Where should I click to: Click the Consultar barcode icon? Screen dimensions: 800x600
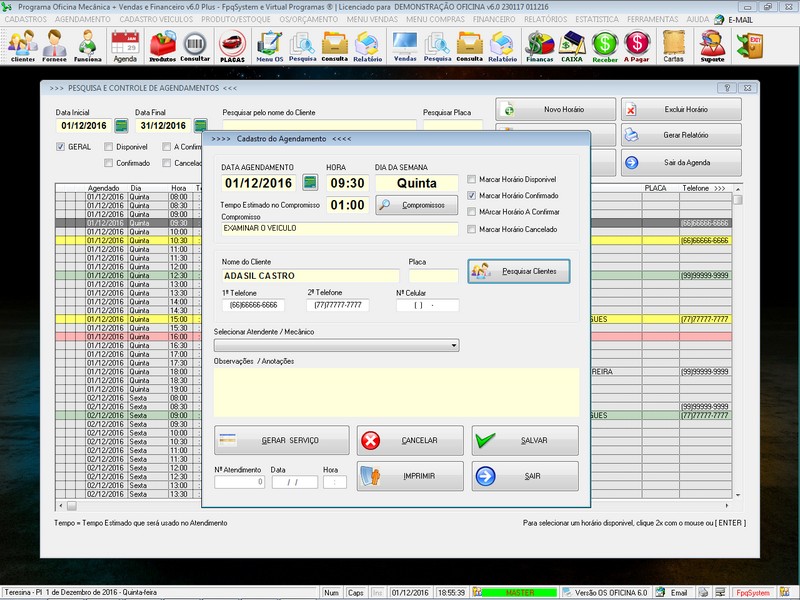pyautogui.click(x=195, y=46)
